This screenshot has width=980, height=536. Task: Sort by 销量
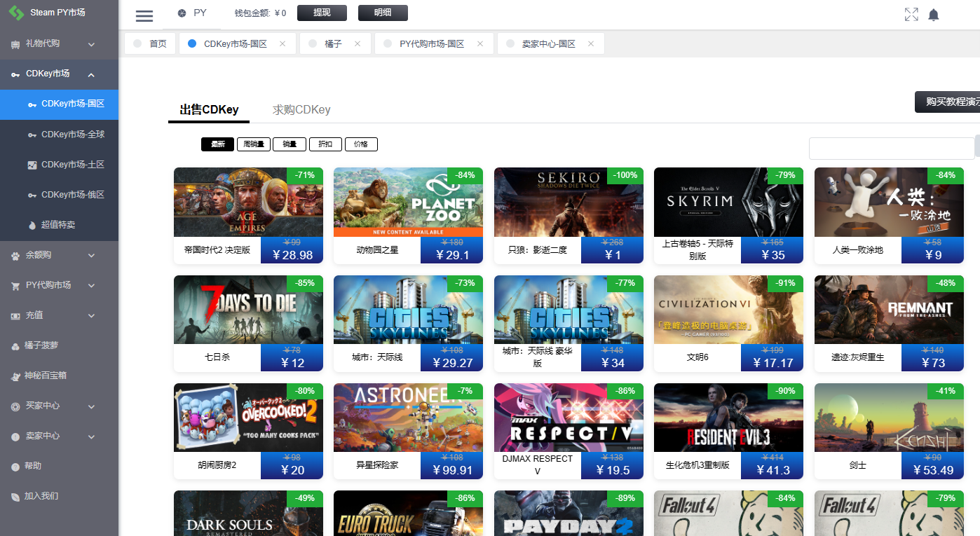290,144
